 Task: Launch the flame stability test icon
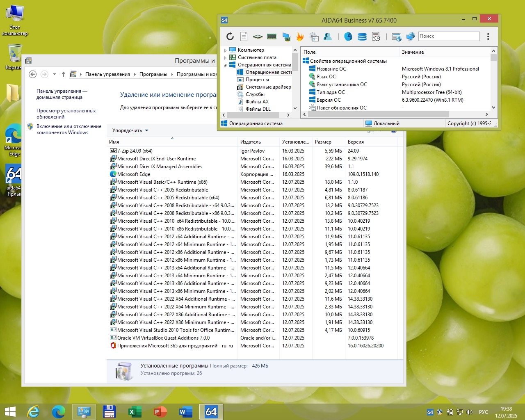300,37
